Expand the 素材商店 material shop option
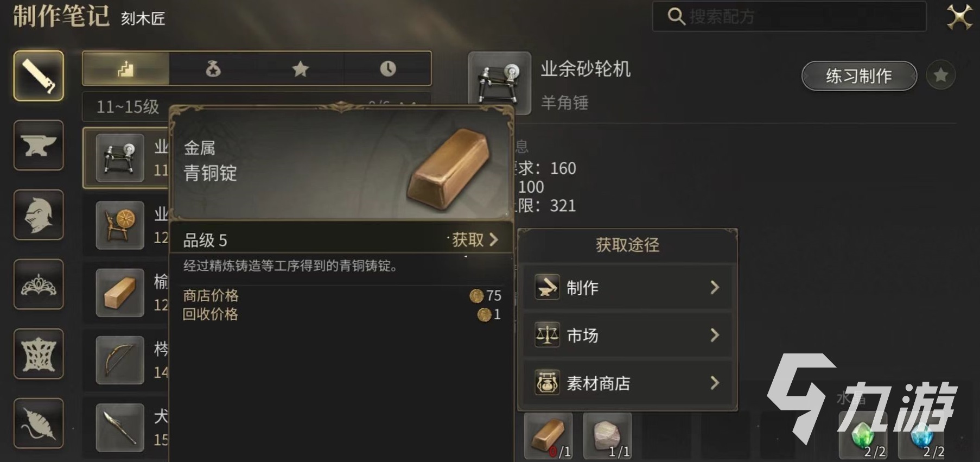 click(627, 383)
